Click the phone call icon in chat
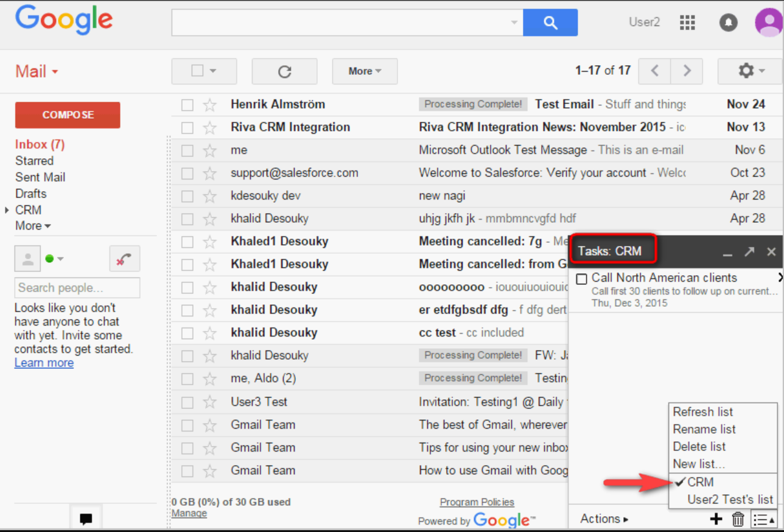This screenshot has height=532, width=784. coord(125,259)
